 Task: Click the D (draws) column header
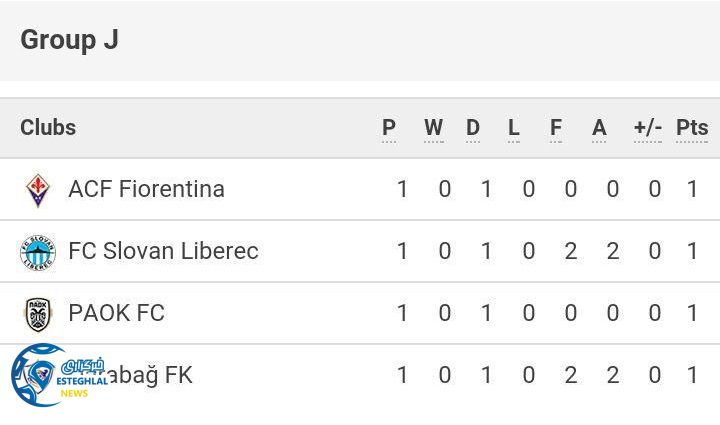pyautogui.click(x=473, y=128)
